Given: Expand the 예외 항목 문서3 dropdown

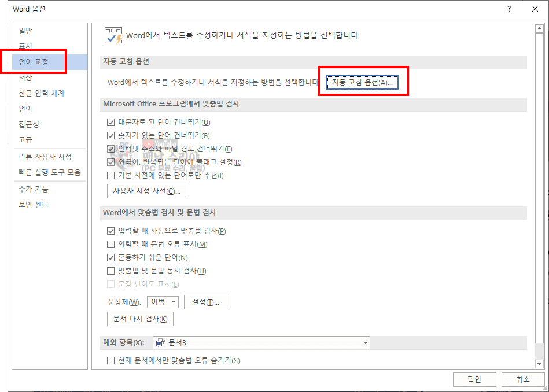Looking at the screenshot, I should pyautogui.click(x=365, y=343).
